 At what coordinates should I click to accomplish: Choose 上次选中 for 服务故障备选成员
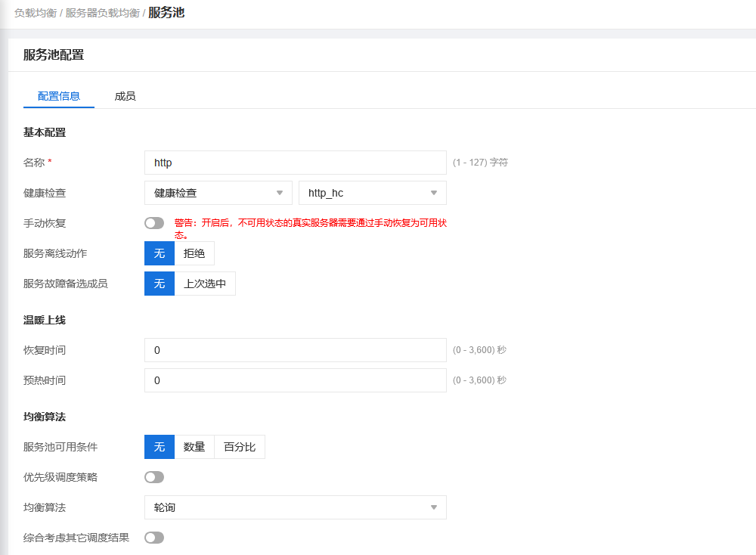tap(205, 284)
